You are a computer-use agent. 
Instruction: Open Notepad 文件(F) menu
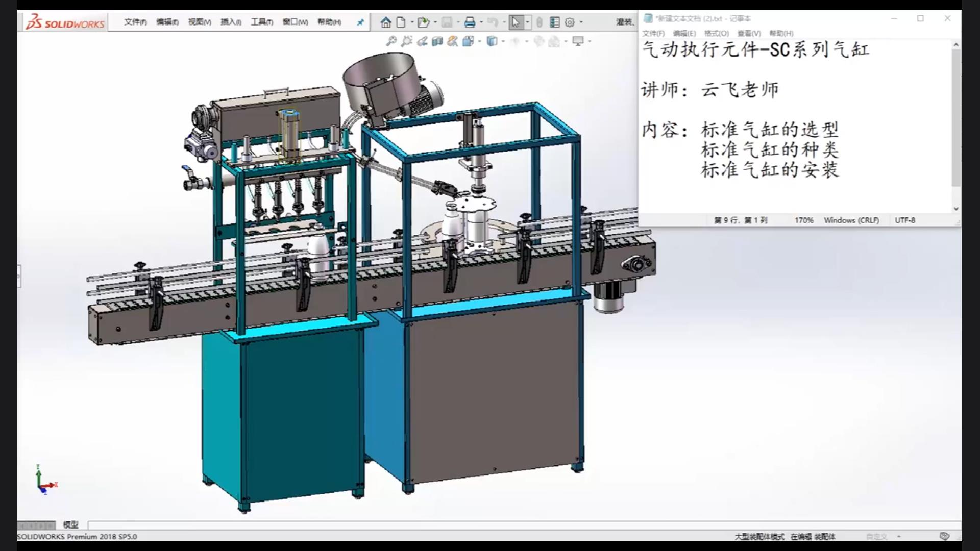click(653, 33)
